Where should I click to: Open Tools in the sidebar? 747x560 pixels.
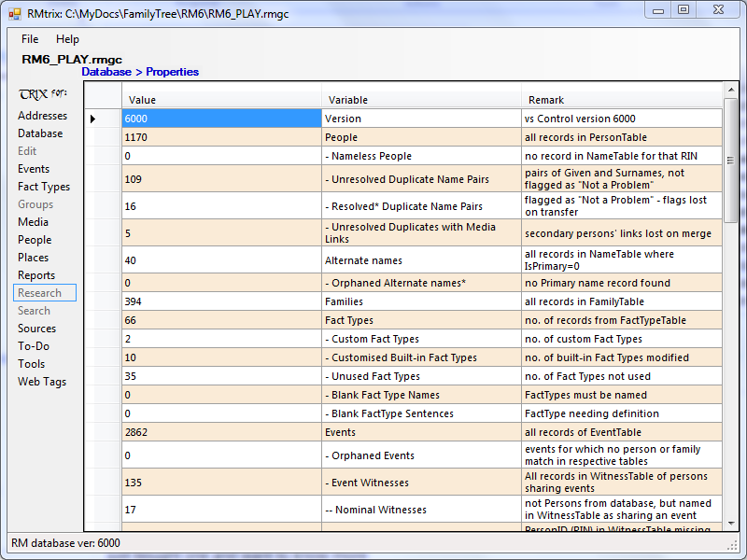coord(31,364)
